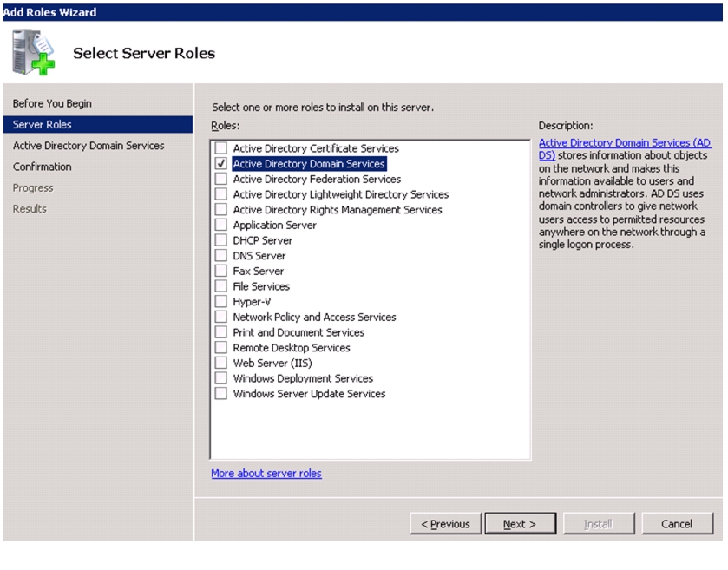
Task: Select the Results step in sidebar
Action: (30, 209)
